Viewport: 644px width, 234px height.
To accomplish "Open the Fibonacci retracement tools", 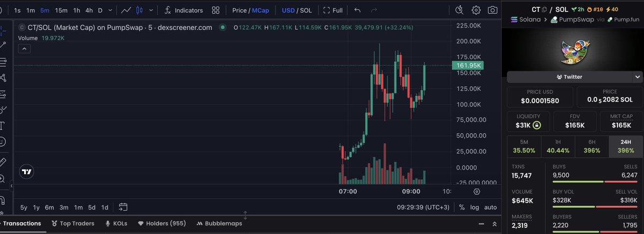I will 3,62.
